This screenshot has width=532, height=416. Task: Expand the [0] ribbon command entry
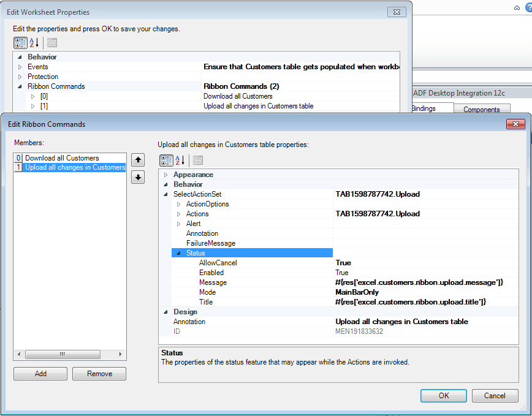pyautogui.click(x=33, y=97)
